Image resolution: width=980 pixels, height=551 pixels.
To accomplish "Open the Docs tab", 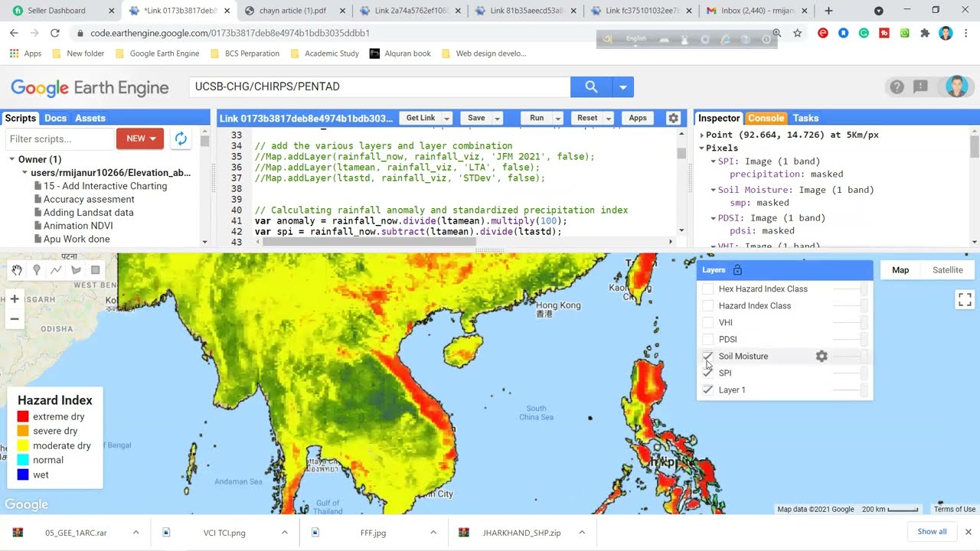I will [55, 118].
